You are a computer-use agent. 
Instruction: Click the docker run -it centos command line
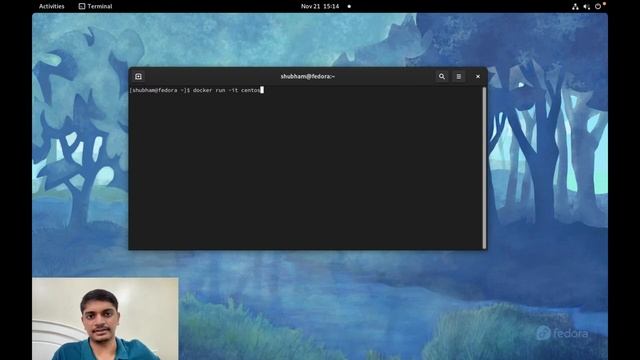(196, 90)
